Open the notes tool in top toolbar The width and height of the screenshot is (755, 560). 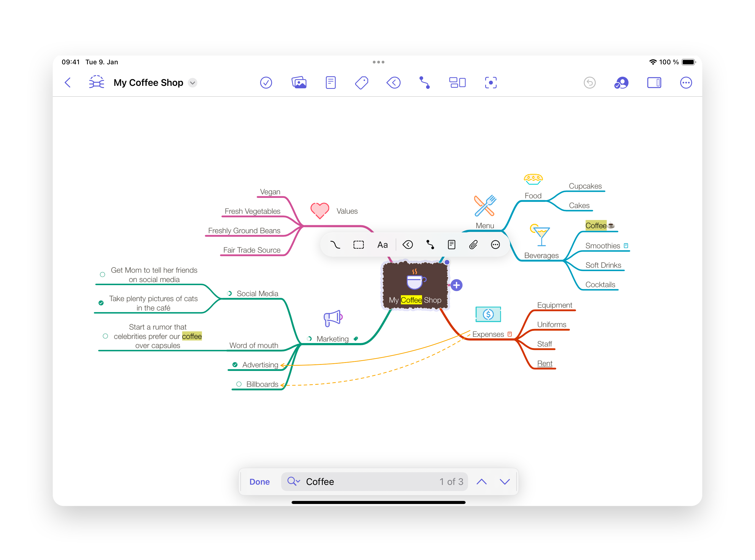click(x=331, y=82)
